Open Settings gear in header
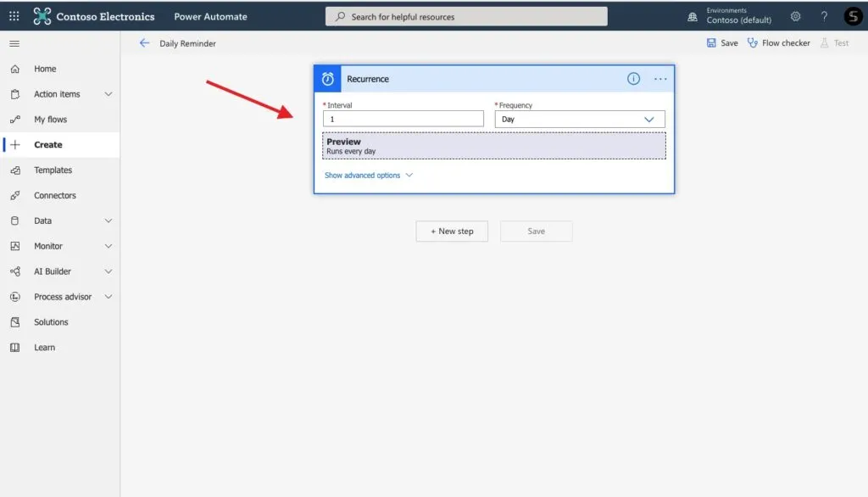 pos(795,17)
